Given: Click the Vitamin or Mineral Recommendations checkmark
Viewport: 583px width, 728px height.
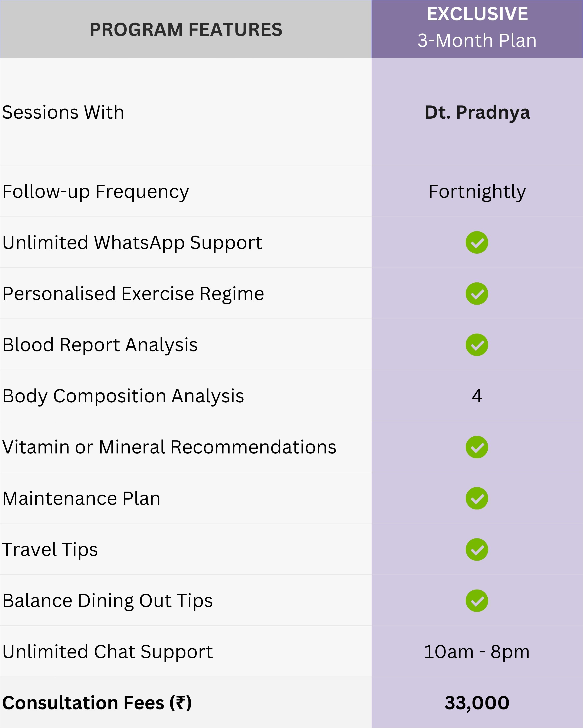Looking at the screenshot, I should [477, 447].
